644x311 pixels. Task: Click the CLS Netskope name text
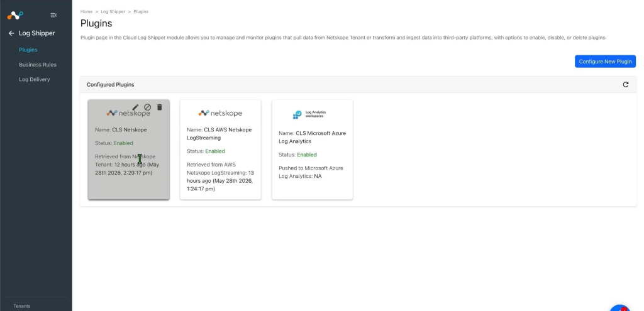pos(130,129)
